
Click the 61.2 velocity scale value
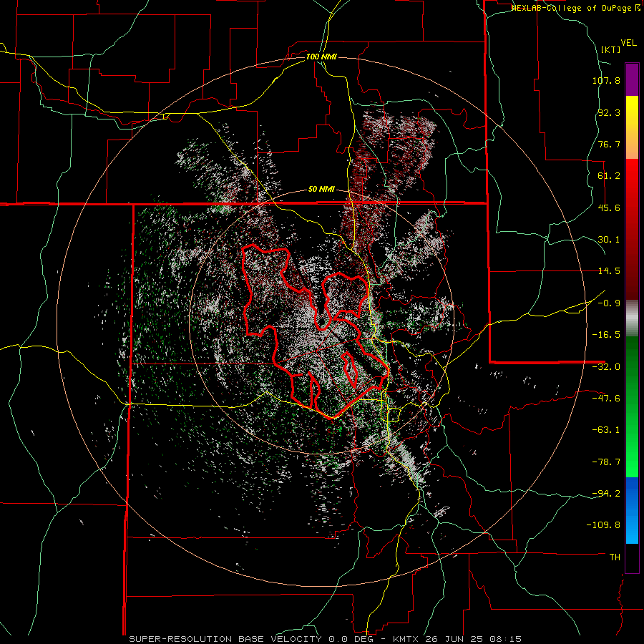pyautogui.click(x=609, y=176)
